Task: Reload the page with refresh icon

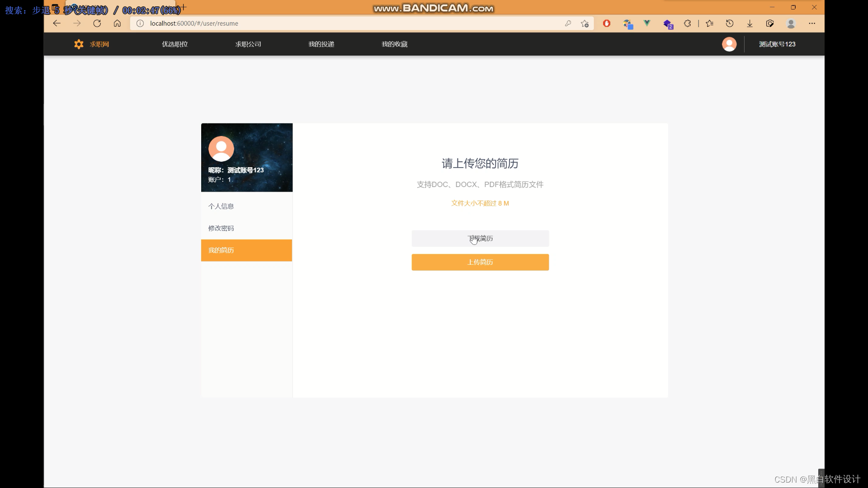Action: coord(97,23)
